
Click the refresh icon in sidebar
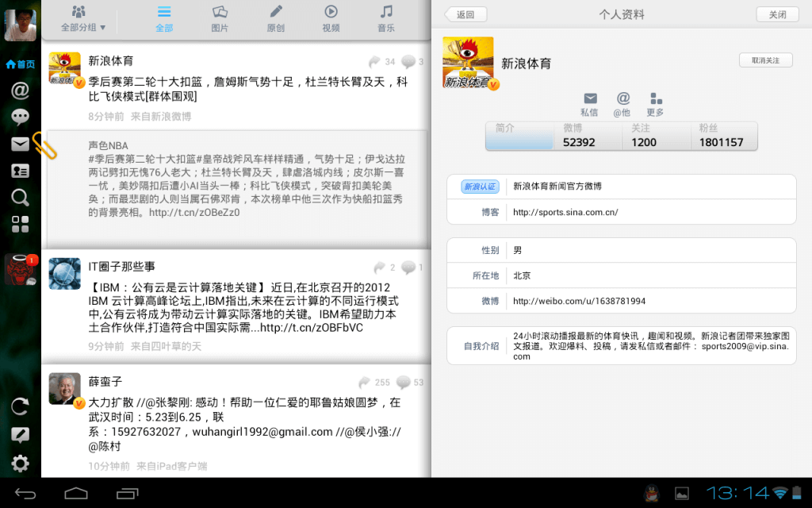tap(20, 406)
